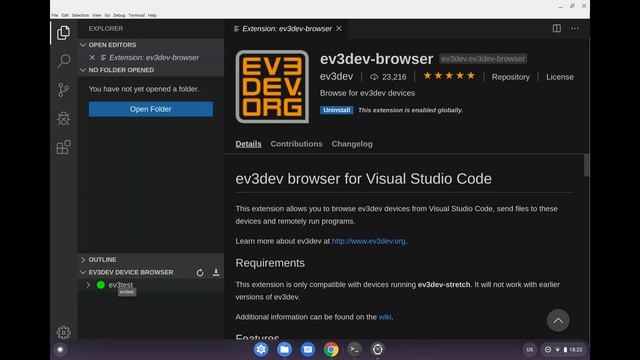Click the Requirements heading
Image resolution: width=640 pixels, height=360 pixels.
tap(270, 263)
